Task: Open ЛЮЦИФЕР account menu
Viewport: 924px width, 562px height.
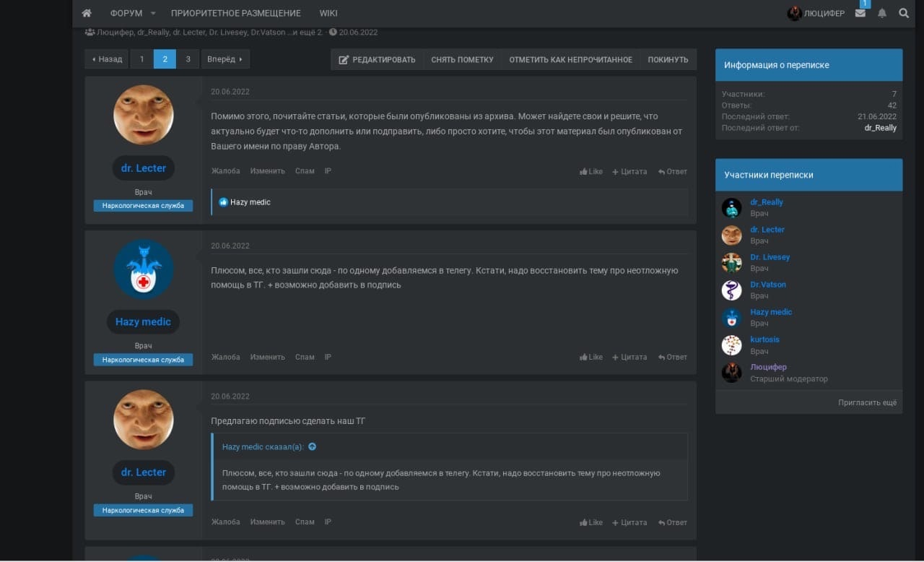Action: [x=816, y=14]
